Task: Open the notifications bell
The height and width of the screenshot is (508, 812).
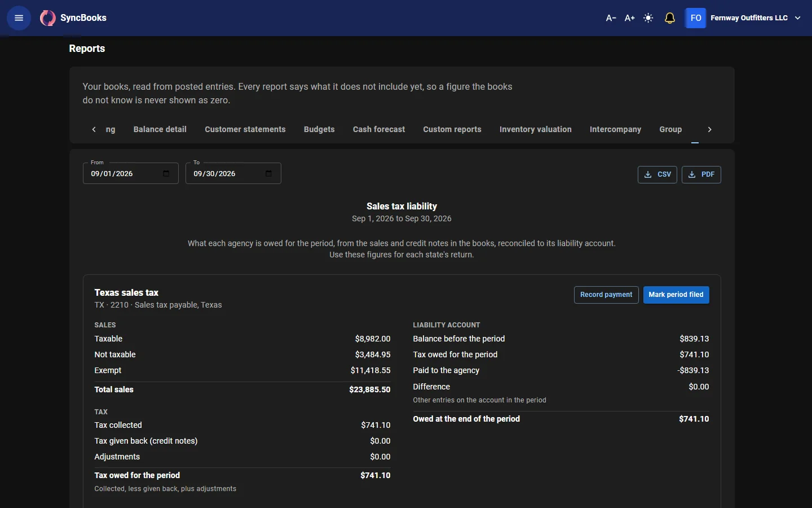Action: click(670, 18)
